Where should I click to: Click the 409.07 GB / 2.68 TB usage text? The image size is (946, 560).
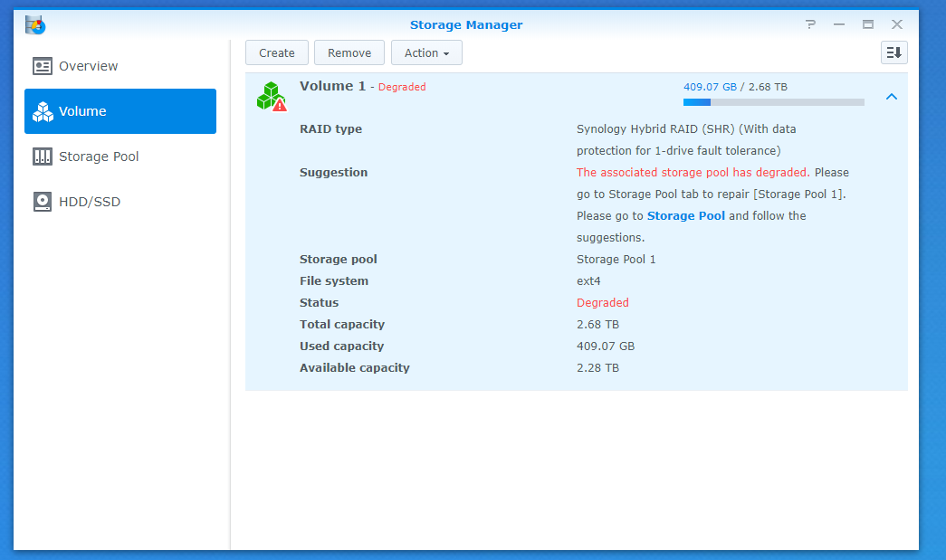tap(735, 87)
